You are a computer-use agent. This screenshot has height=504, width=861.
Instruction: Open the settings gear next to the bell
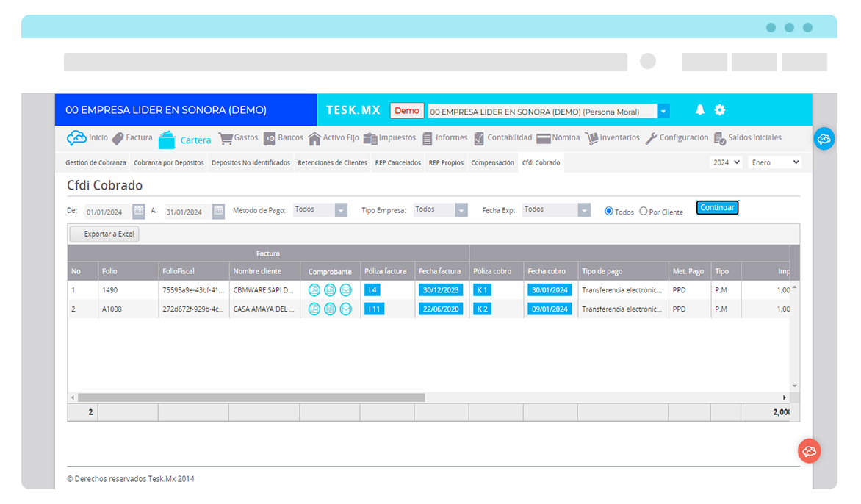pos(719,109)
